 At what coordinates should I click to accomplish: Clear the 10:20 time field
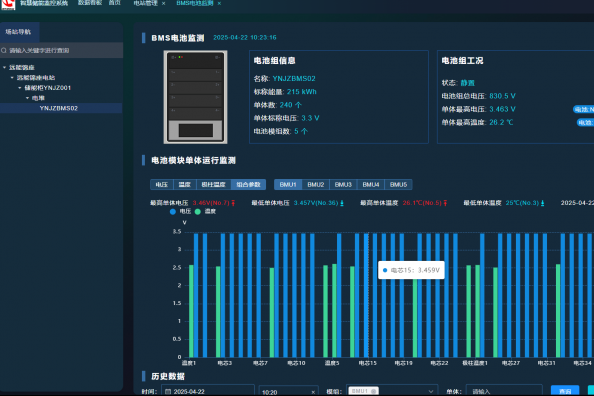313,392
